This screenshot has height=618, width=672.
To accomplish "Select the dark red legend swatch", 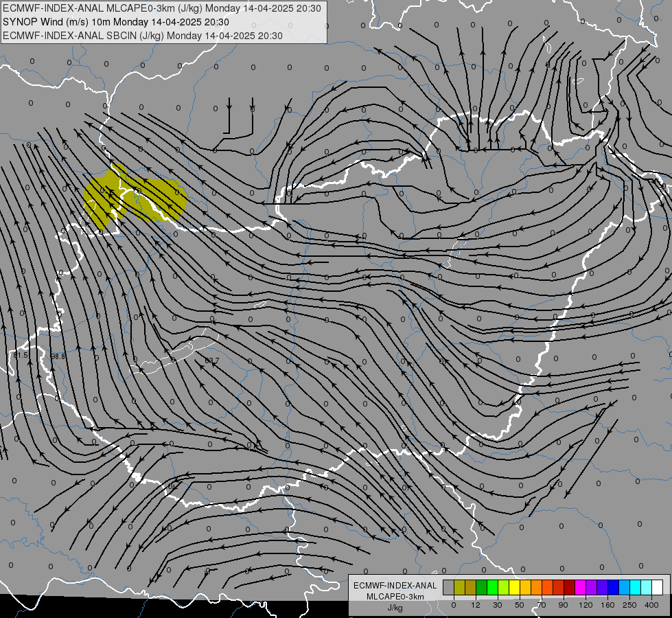I will pyautogui.click(x=569, y=588).
